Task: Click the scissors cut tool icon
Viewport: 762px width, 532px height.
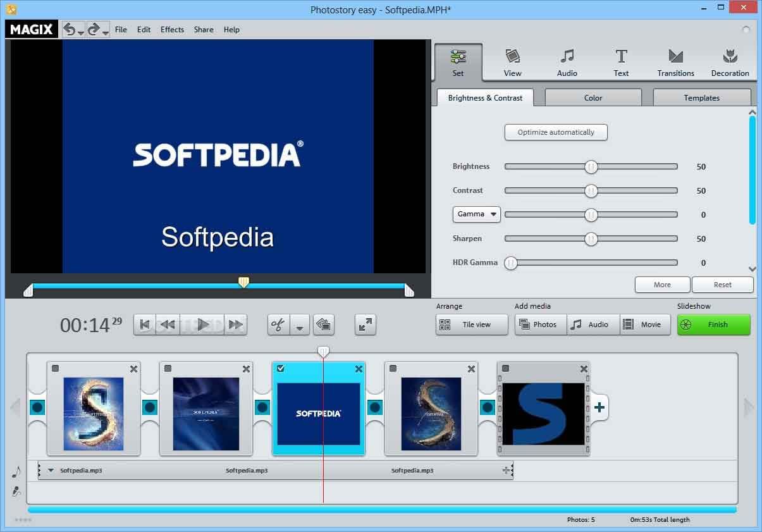Action: coord(278,325)
